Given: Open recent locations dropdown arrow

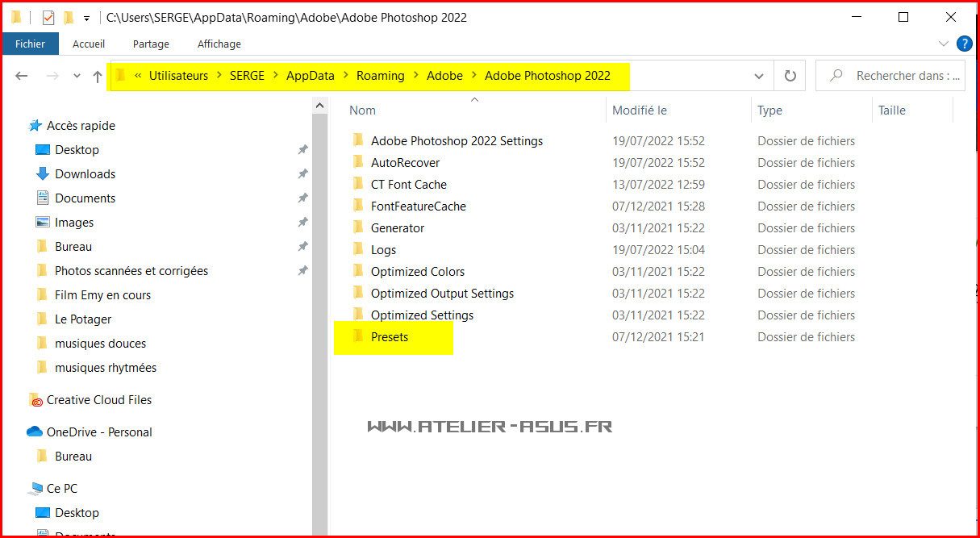Looking at the screenshot, I should pos(77,76).
